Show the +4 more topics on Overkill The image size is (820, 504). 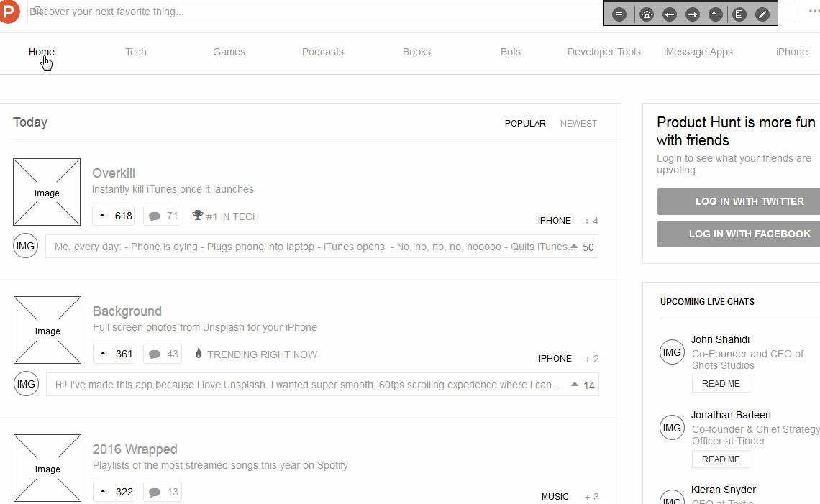591,221
